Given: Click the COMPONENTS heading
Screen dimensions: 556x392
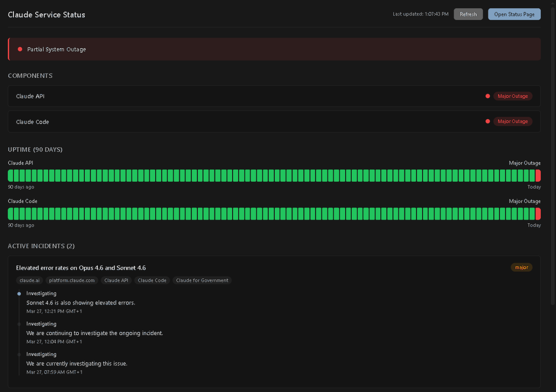Looking at the screenshot, I should [x=30, y=76].
